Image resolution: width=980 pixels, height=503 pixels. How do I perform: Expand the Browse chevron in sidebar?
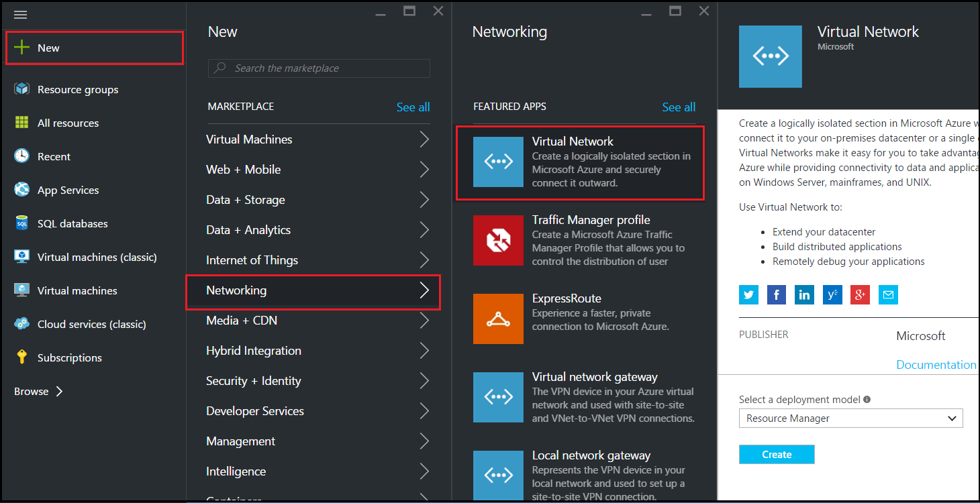pyautogui.click(x=59, y=391)
